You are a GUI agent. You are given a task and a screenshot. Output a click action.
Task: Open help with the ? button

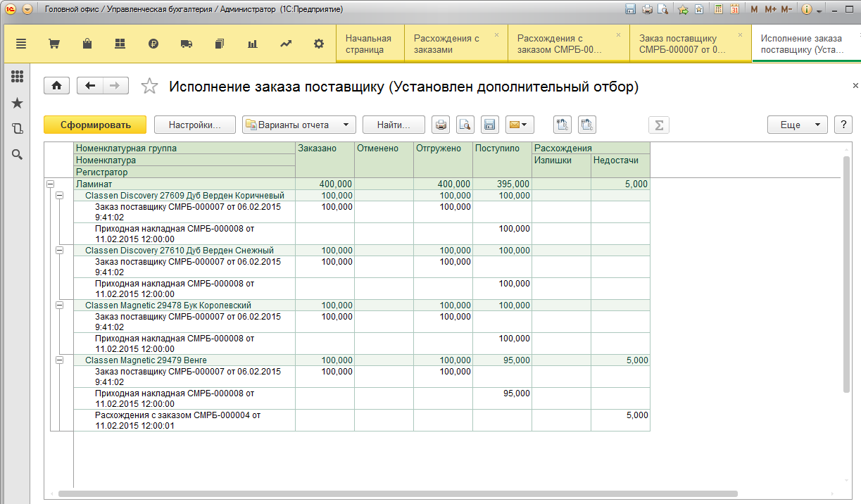(x=843, y=125)
